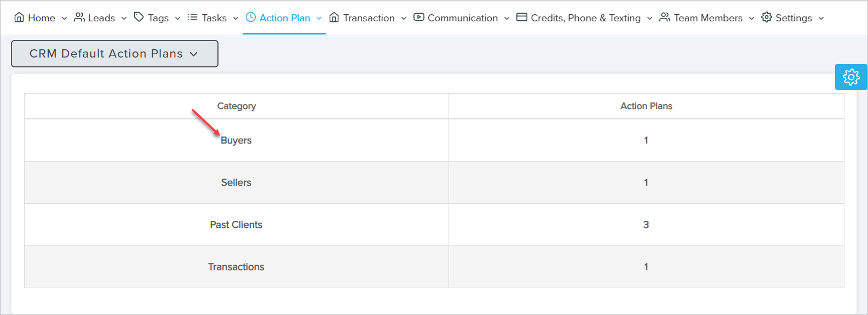
Task: Expand the Transaction menu chevron
Action: click(x=404, y=19)
